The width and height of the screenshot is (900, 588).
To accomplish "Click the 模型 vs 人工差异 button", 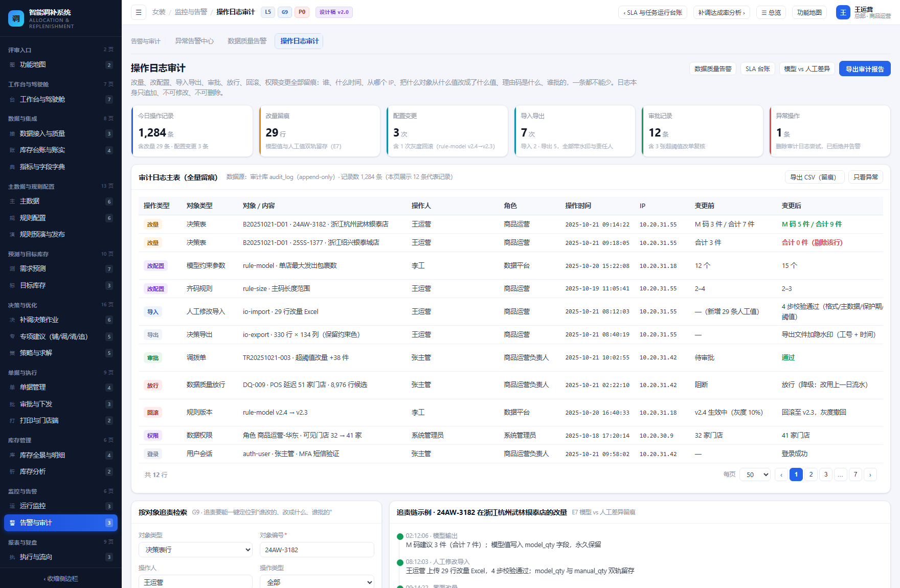I will pyautogui.click(x=807, y=69).
